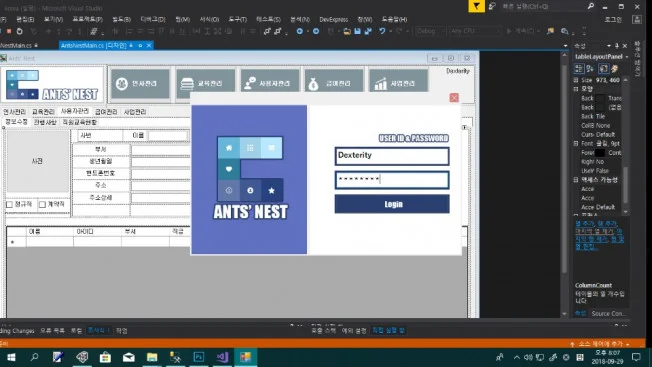Toggle the second checkbox below the photo box
The image size is (652, 367).
42,204
